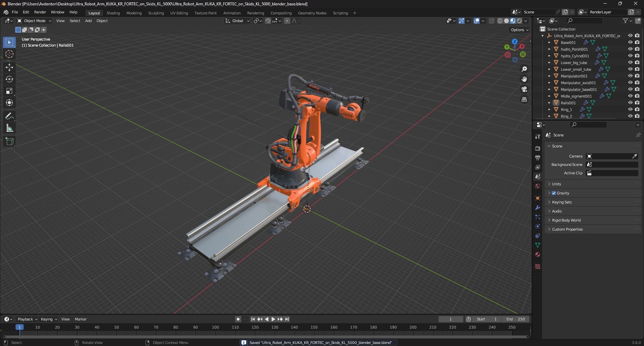Add a new workspace tab

click(x=355, y=13)
